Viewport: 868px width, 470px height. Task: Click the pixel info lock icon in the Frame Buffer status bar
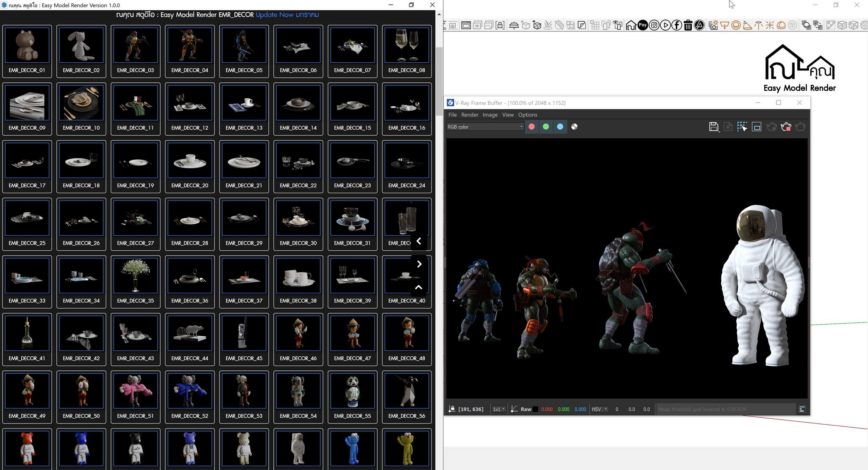pyautogui.click(x=452, y=409)
